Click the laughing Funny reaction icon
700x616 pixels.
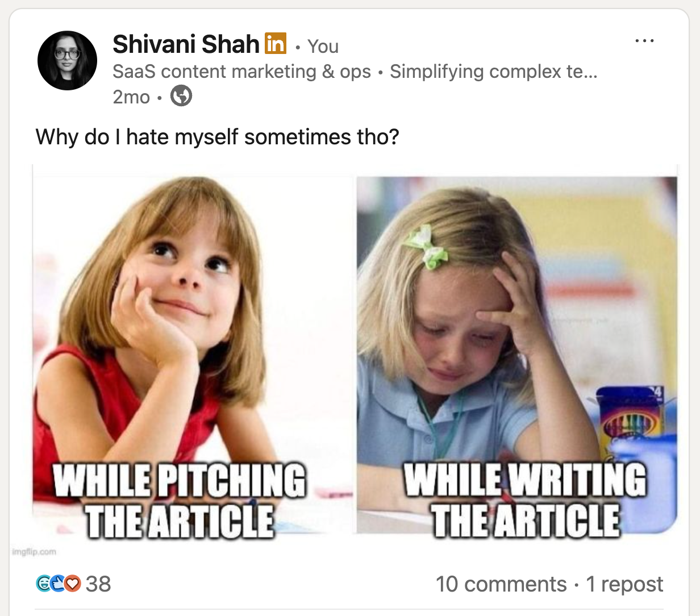43,584
